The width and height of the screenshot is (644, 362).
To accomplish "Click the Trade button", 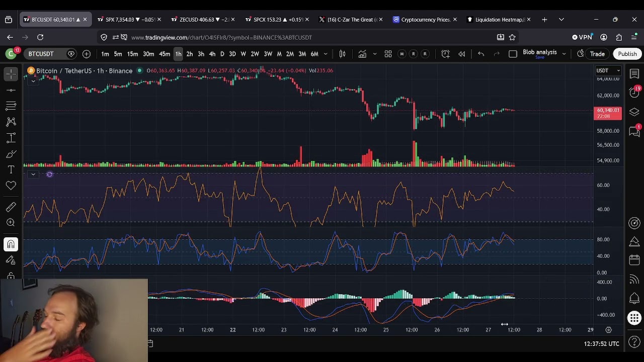I will coord(597,54).
